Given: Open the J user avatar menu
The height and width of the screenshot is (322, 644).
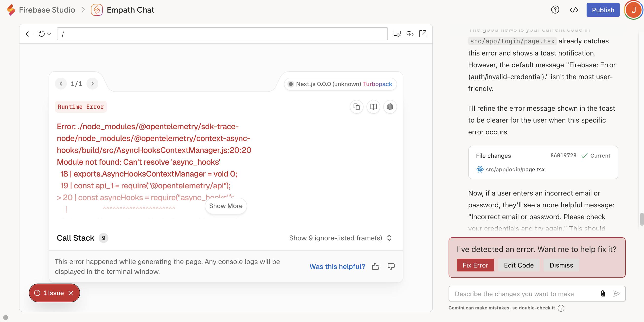Looking at the screenshot, I should pyautogui.click(x=633, y=10).
